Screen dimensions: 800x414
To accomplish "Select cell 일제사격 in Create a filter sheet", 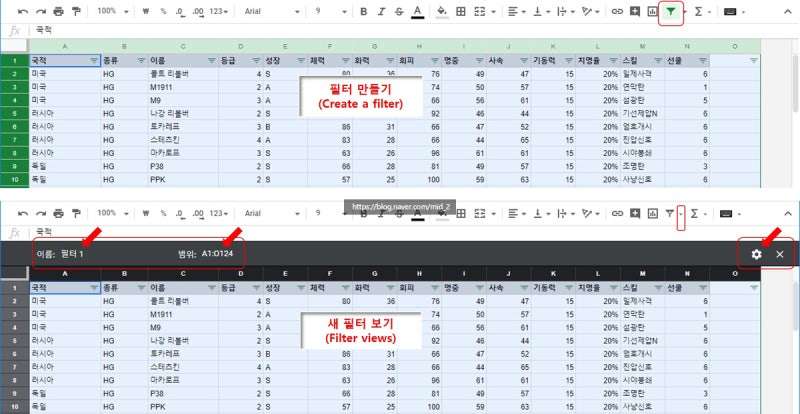I will point(642,74).
